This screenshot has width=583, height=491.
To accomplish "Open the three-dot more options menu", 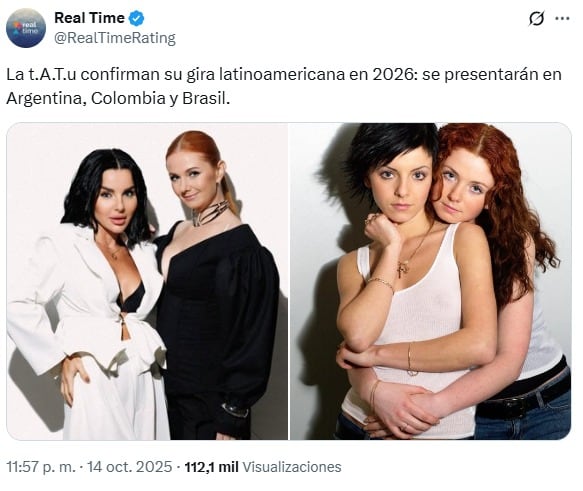I will (562, 18).
